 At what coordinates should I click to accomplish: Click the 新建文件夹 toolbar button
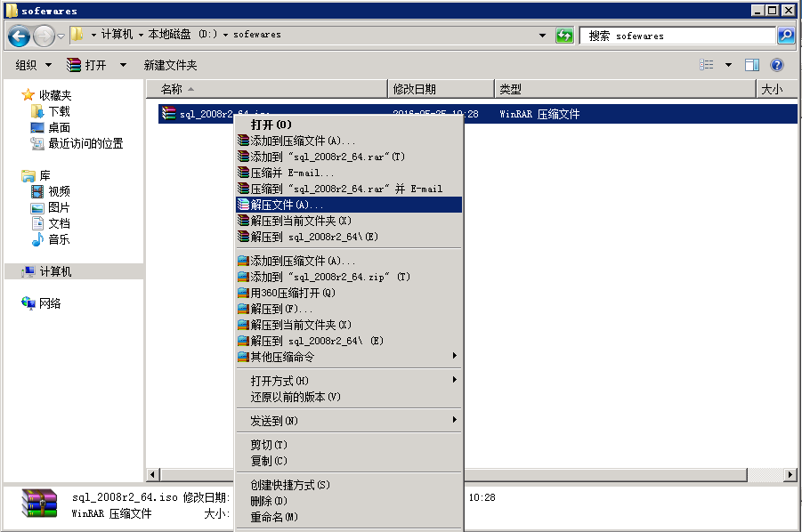(170, 65)
